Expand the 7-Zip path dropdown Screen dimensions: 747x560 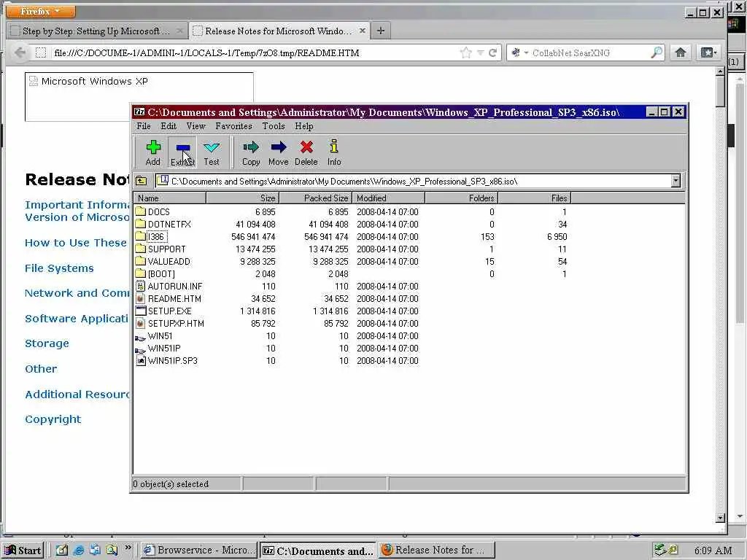[x=676, y=181]
